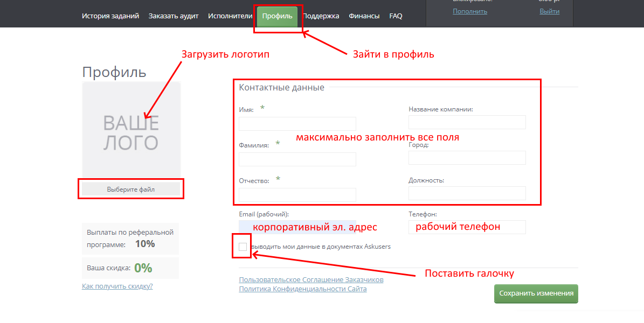Open Политика Конфиденциальности Сайта link

(303, 289)
